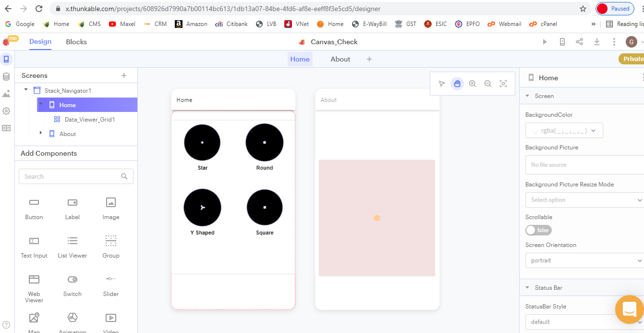Switch to the Blocks tab
644x333 pixels.
(76, 42)
